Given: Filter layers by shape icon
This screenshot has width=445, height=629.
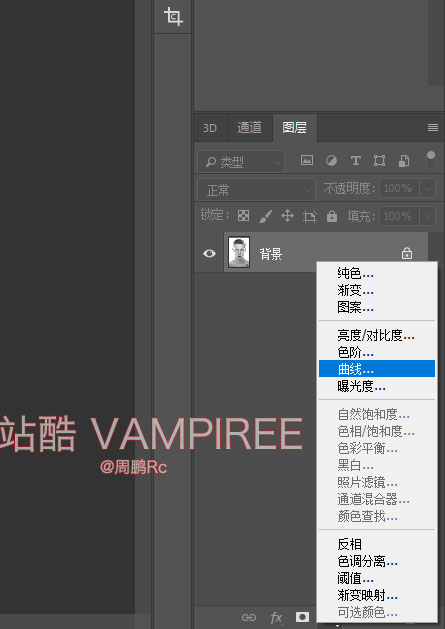Looking at the screenshot, I should pyautogui.click(x=379, y=161).
